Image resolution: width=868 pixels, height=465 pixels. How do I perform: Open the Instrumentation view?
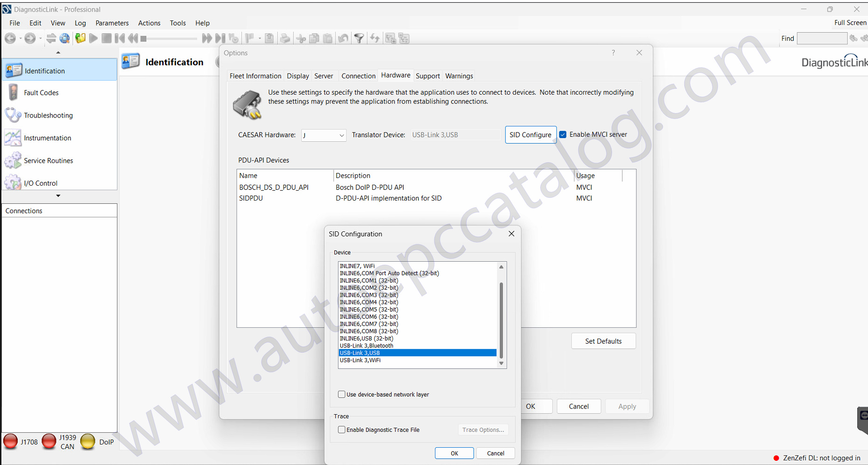(x=48, y=138)
